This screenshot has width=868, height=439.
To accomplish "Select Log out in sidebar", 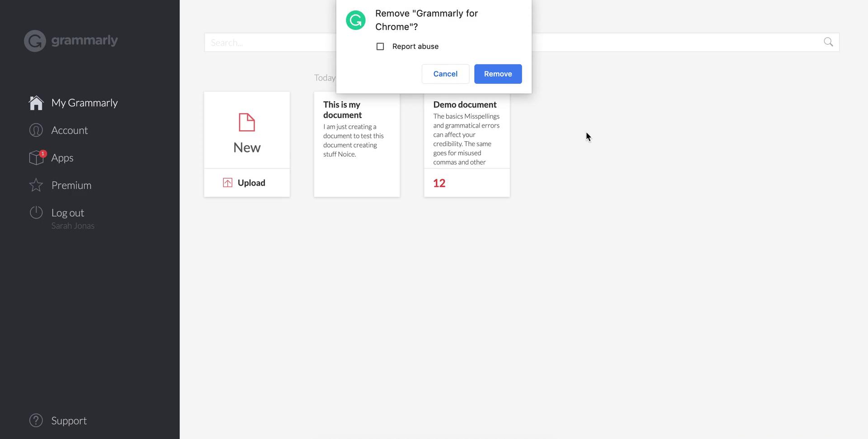I will [x=68, y=213].
